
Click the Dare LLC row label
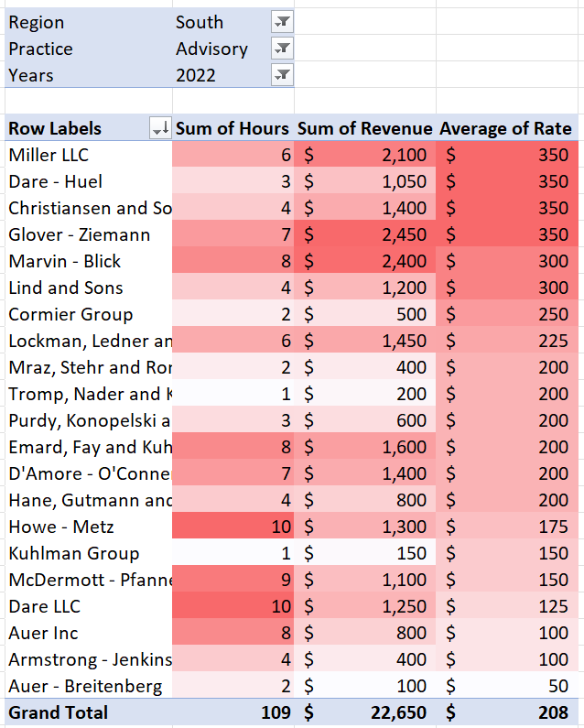point(44,606)
